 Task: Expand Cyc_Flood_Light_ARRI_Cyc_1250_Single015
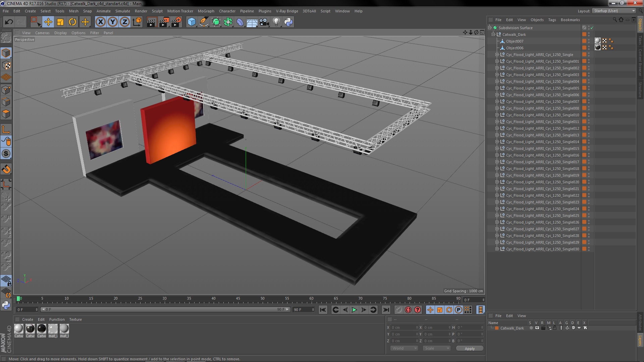click(x=497, y=148)
